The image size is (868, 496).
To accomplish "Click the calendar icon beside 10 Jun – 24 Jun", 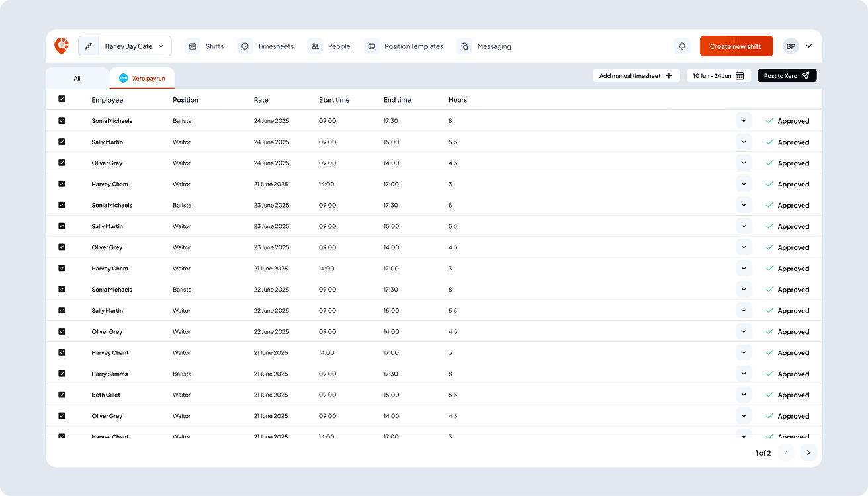I will click(740, 76).
